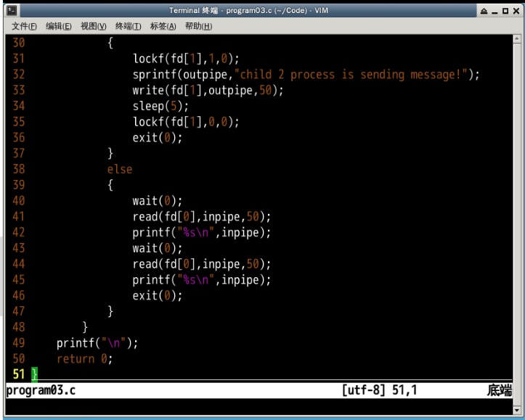Click the first wait(0) call on line 40
The image size is (525, 420).
158,201
